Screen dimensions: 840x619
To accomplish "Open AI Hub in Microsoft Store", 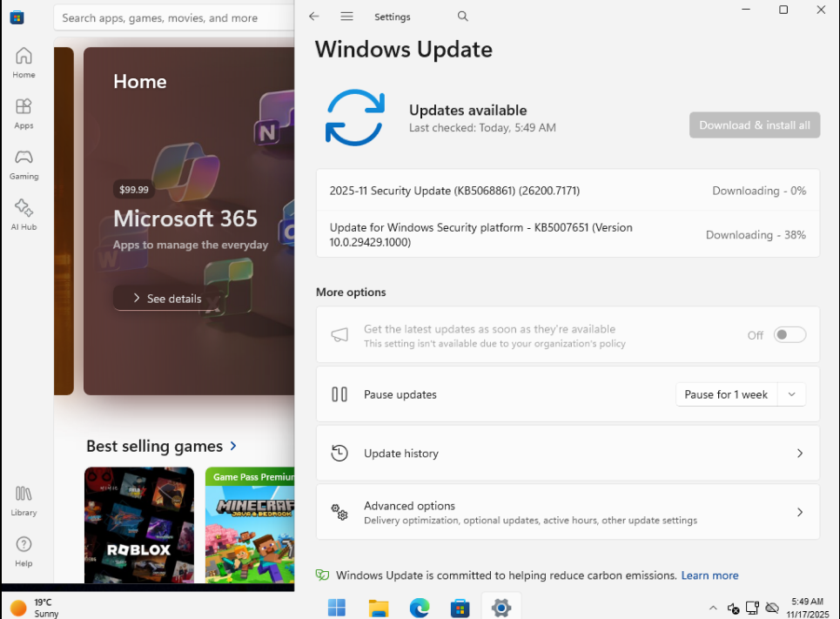I will coord(24,215).
